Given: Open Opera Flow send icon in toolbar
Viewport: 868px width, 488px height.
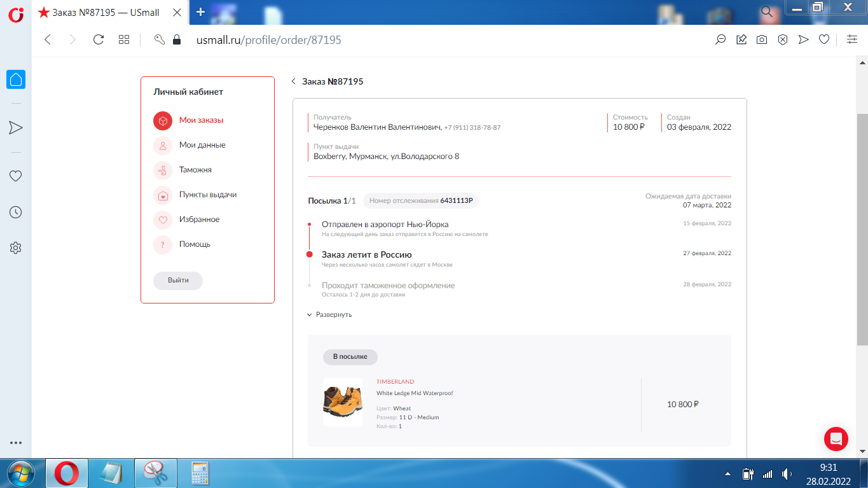Looking at the screenshot, I should (x=804, y=39).
